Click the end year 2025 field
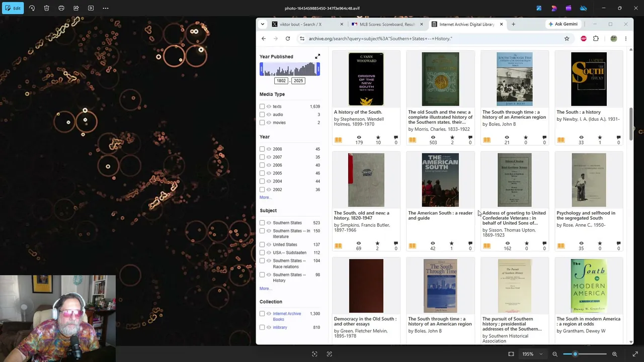 point(298,81)
